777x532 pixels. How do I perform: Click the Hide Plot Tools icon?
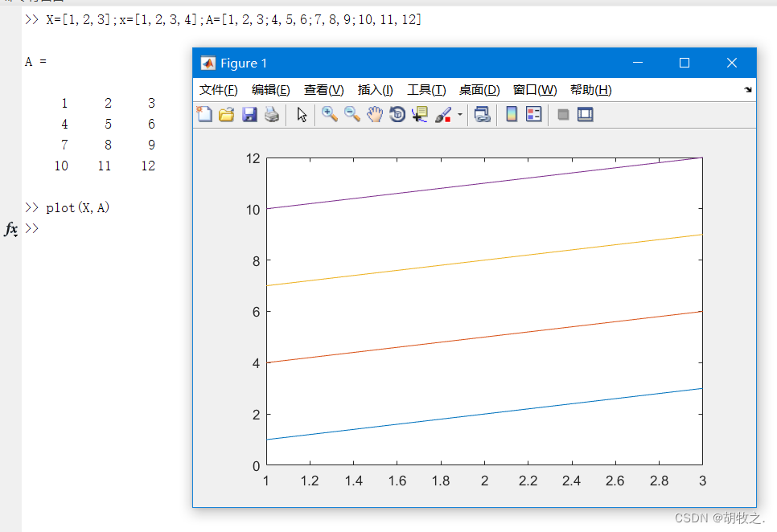[x=563, y=115]
